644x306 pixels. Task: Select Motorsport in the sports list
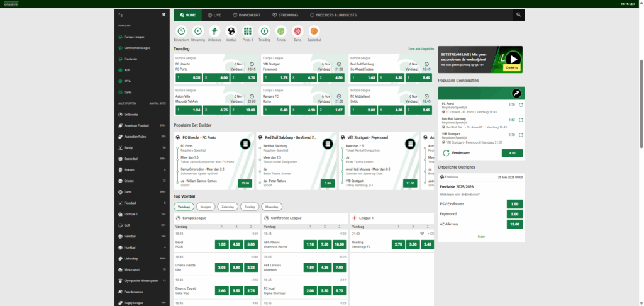tap(142, 270)
